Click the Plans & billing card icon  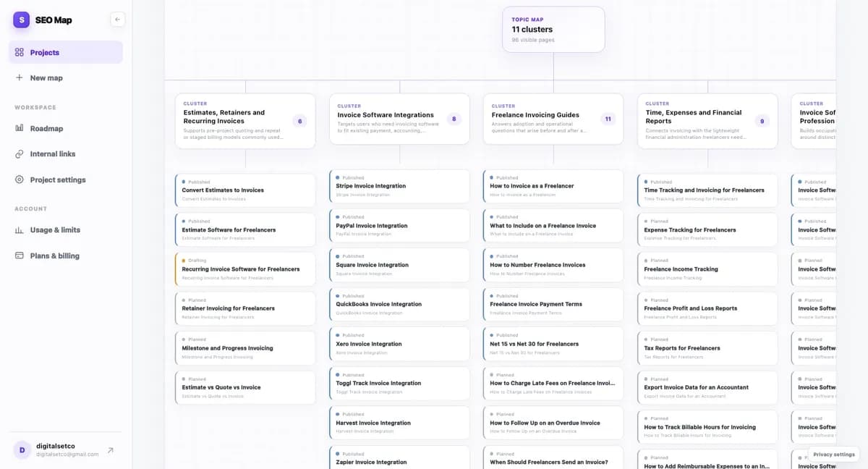tap(20, 255)
